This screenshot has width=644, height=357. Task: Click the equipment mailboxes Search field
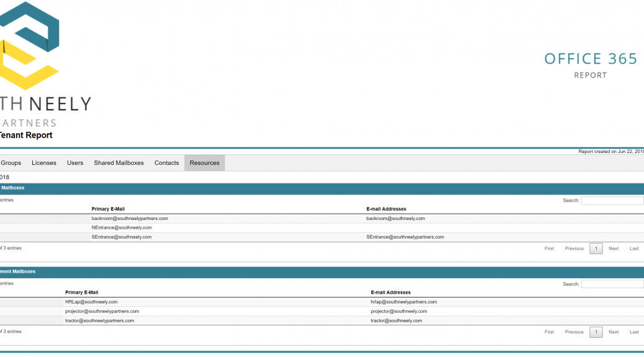(612, 284)
